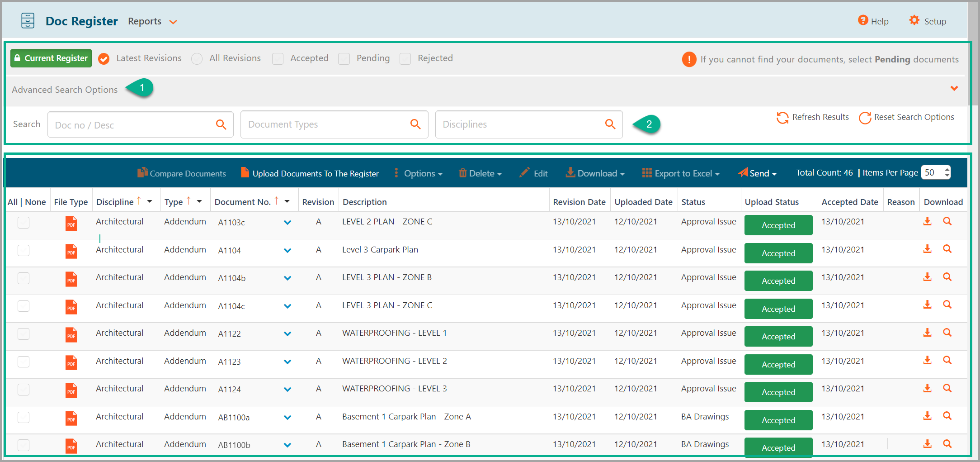Viewport: 980px width, 462px height.
Task: Select the All Revisions radio button
Action: click(197, 59)
